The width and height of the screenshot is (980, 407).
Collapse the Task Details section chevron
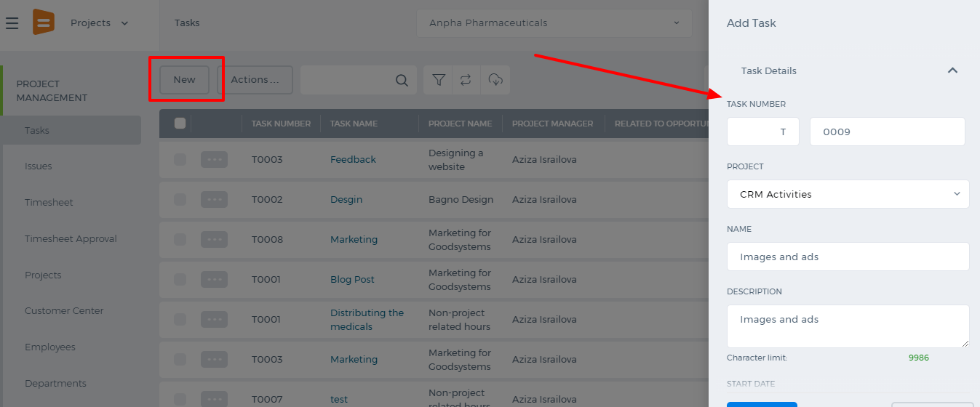952,70
